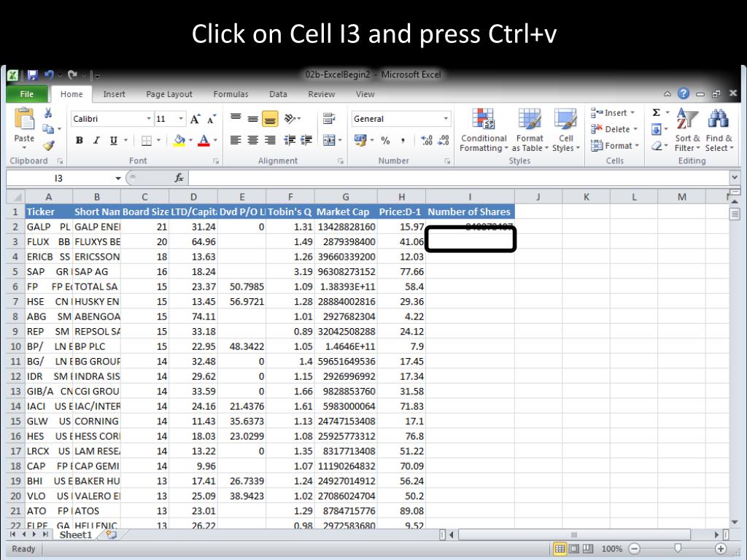Image resolution: width=747 pixels, height=560 pixels.
Task: Apply Comma Style format
Action: (x=403, y=141)
